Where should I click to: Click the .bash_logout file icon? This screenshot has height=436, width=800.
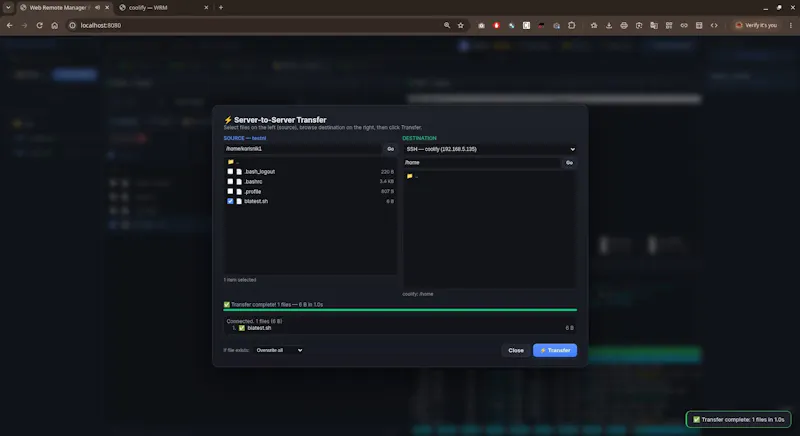239,171
